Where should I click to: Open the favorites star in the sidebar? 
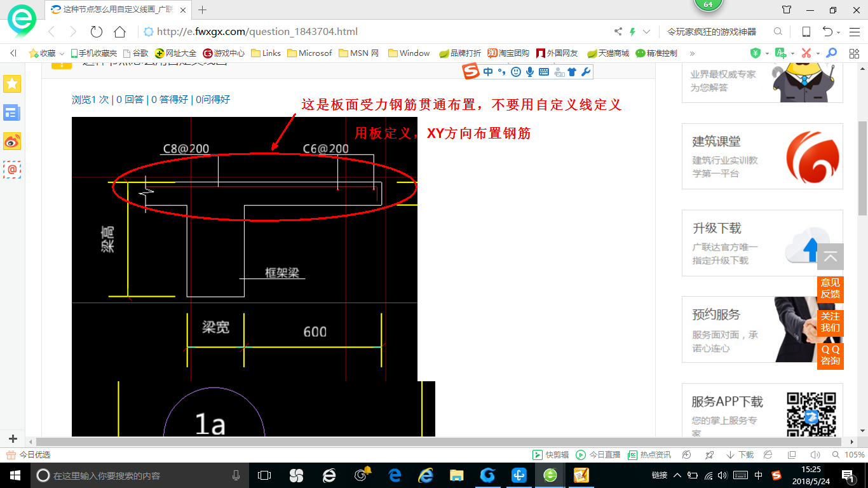click(12, 83)
